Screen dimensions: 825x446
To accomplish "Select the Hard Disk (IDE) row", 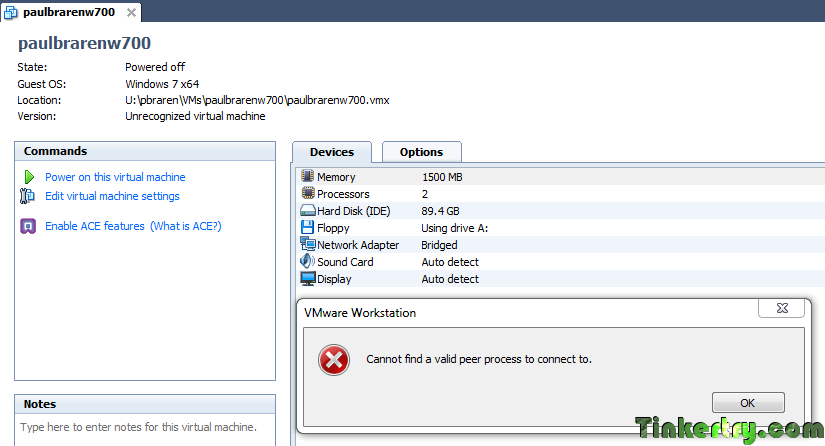I will [x=560, y=211].
